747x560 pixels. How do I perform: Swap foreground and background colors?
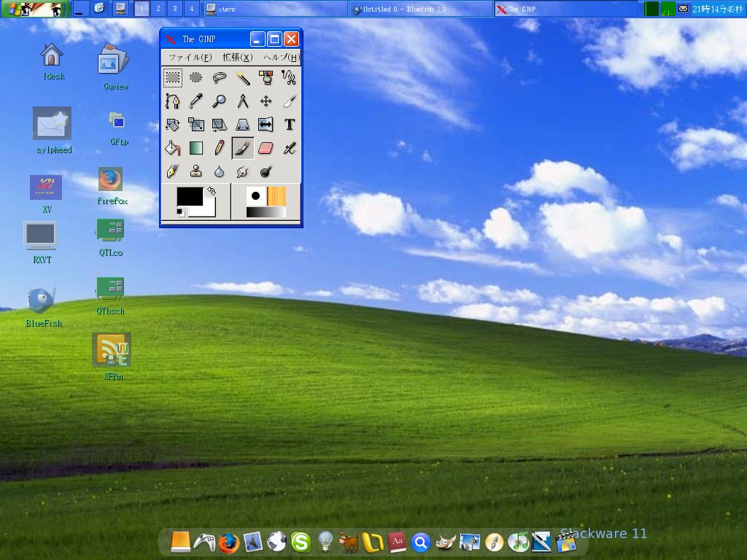tap(212, 190)
